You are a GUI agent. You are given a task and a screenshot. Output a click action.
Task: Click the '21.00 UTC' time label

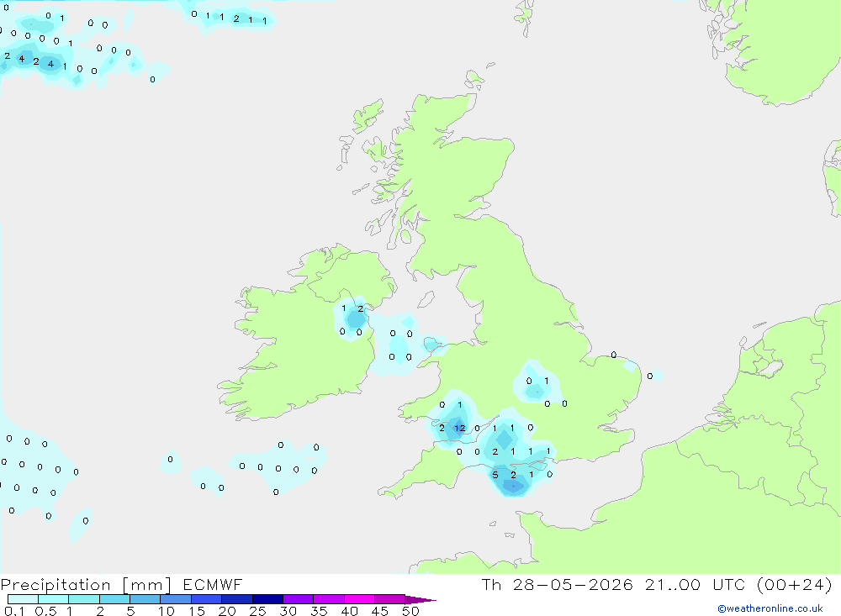tap(696, 584)
